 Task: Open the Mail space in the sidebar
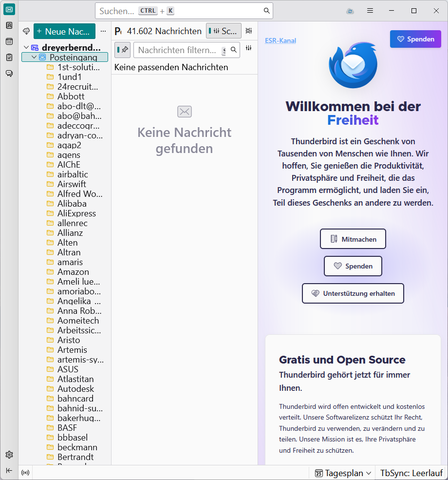(9, 10)
